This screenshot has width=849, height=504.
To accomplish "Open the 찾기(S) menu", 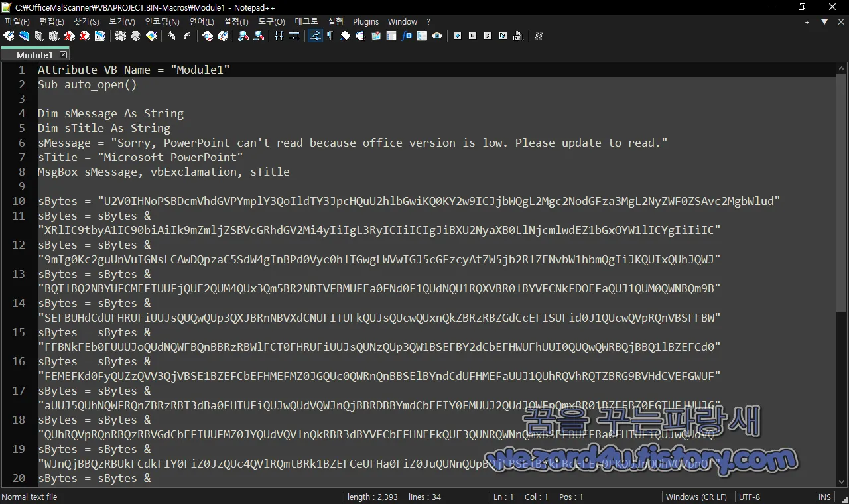I will 86,22.
